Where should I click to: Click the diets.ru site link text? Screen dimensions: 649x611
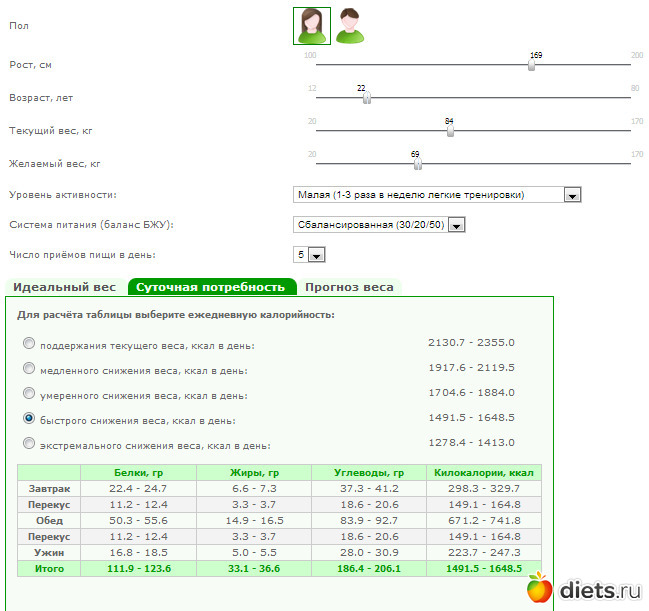point(597,588)
